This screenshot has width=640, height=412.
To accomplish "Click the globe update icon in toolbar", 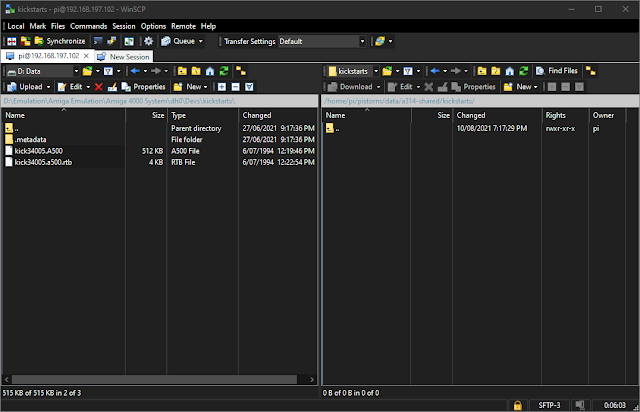I will pos(380,41).
